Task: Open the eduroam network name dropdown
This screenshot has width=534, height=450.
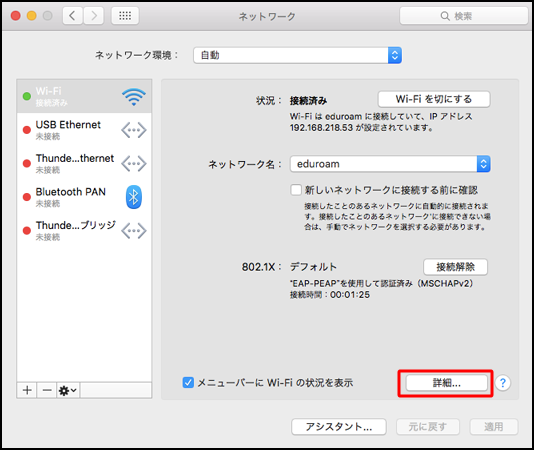Action: [x=390, y=164]
